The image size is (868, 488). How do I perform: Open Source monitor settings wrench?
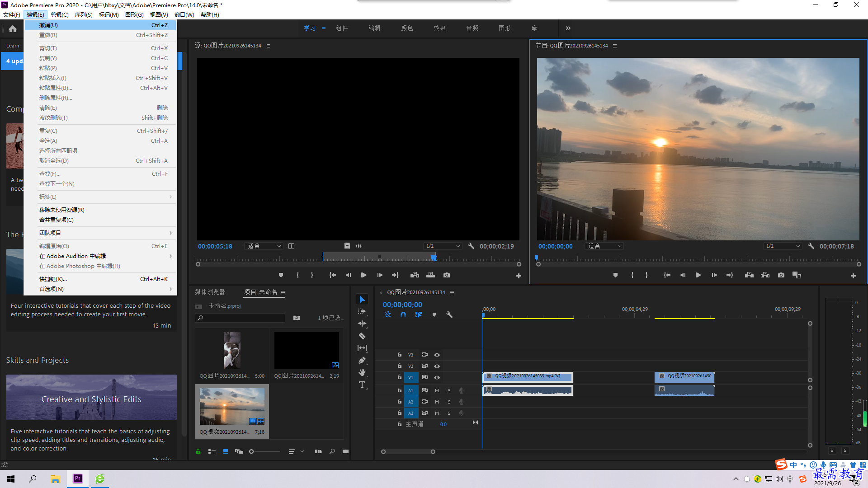pos(471,246)
